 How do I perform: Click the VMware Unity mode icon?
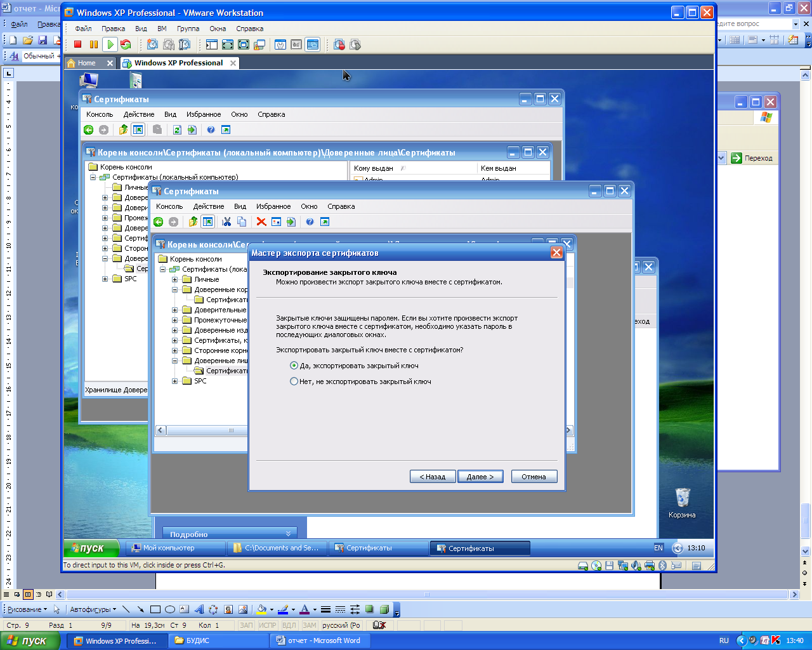(x=259, y=44)
